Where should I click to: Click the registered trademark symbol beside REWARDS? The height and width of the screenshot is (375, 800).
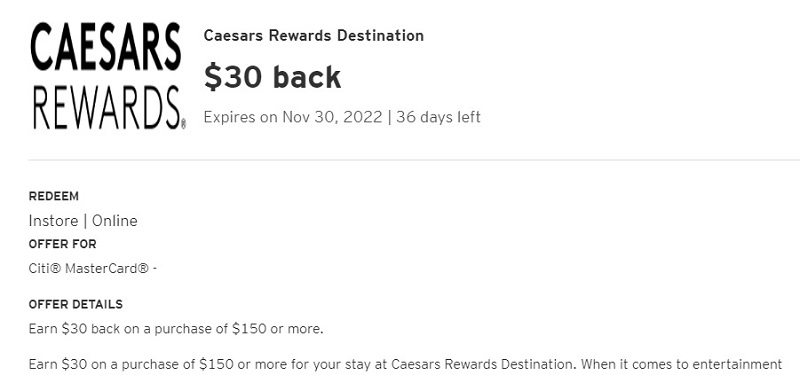pos(183,124)
